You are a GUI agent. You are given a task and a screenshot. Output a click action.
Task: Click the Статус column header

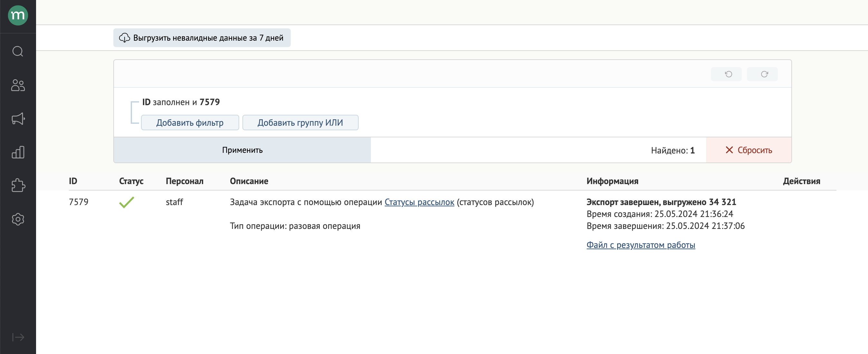coord(131,181)
